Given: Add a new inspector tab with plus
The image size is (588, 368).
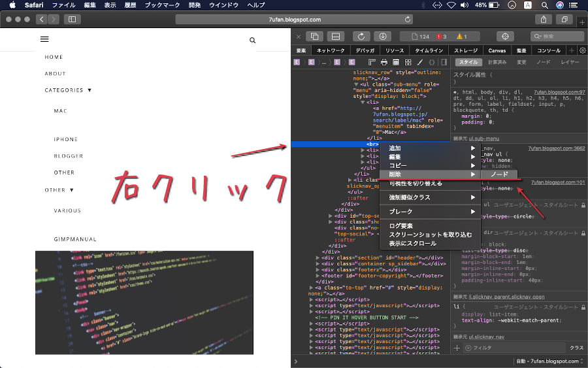Looking at the screenshot, I should pos(572,50).
